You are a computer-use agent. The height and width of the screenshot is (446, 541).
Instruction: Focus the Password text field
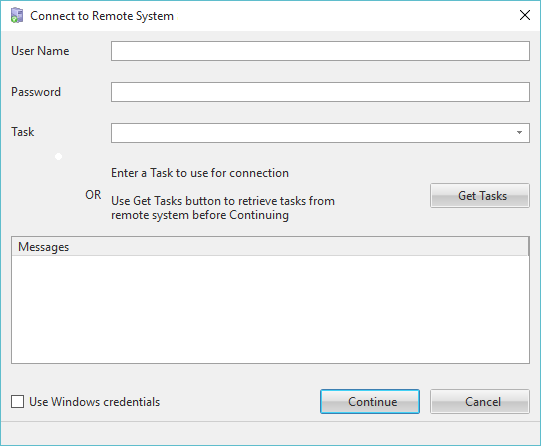point(320,92)
